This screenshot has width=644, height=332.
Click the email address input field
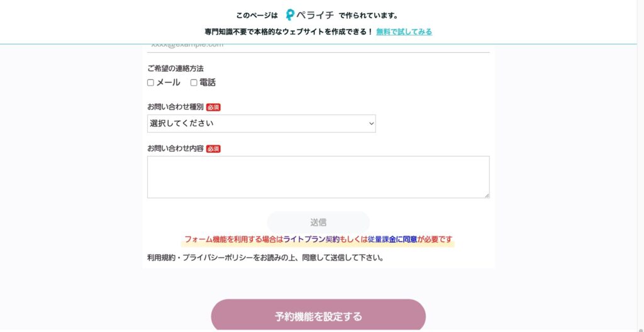318,47
